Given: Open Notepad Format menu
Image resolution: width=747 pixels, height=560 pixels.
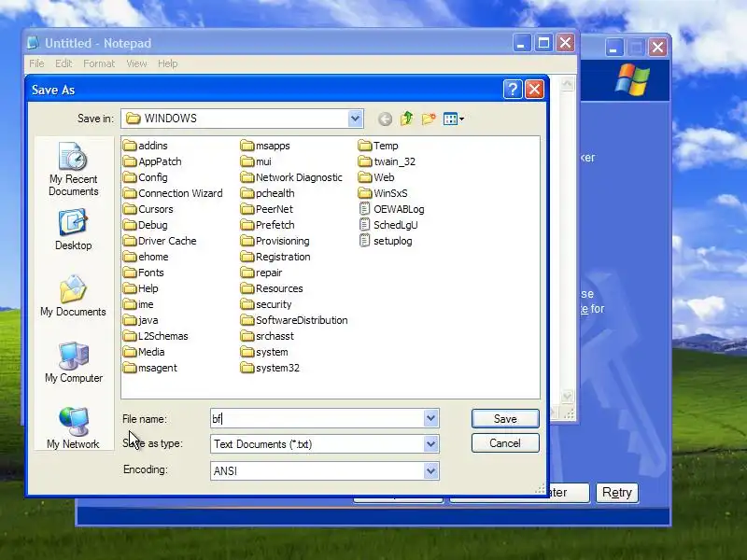Looking at the screenshot, I should point(99,63).
